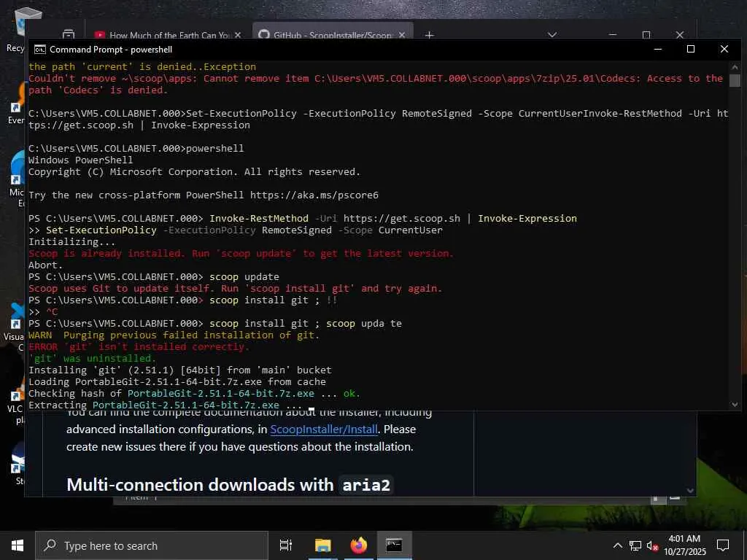
Task: Click the 'Loading PortableGit ... from cache' line
Action: (x=177, y=381)
